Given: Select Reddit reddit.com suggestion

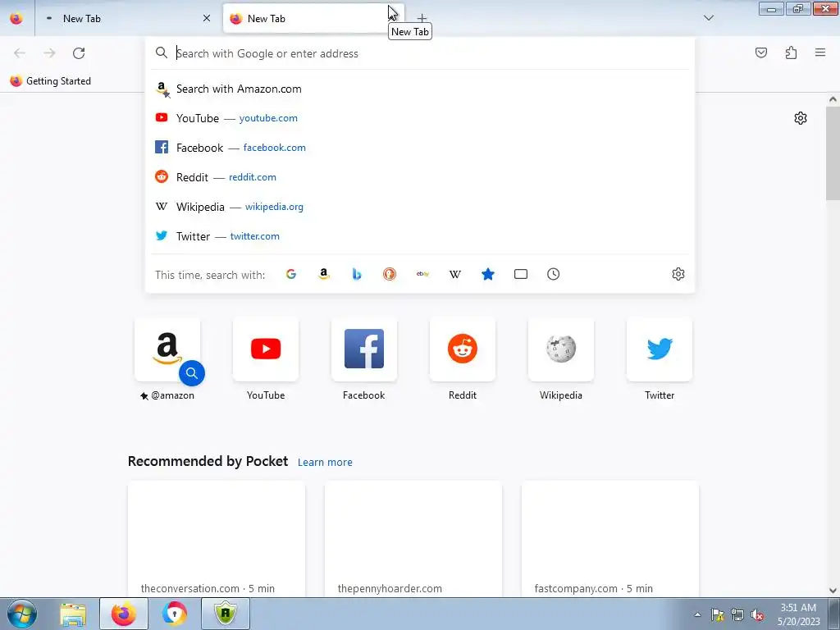Looking at the screenshot, I should (x=419, y=177).
